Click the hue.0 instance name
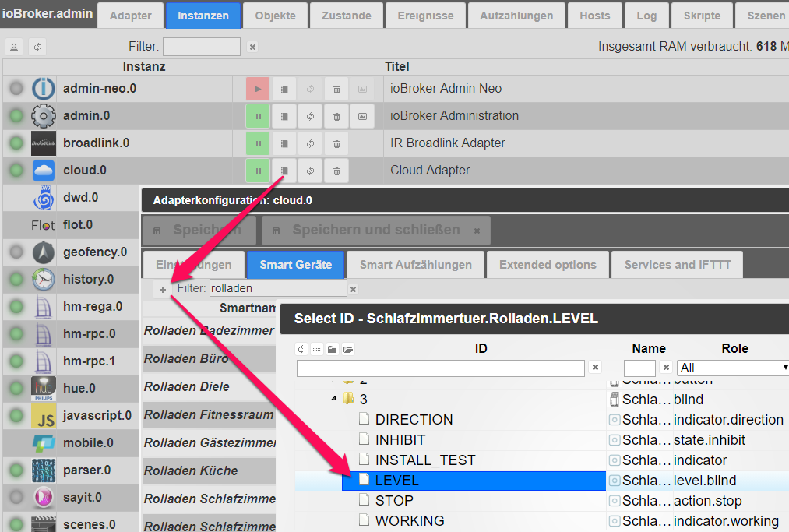 pyautogui.click(x=79, y=389)
